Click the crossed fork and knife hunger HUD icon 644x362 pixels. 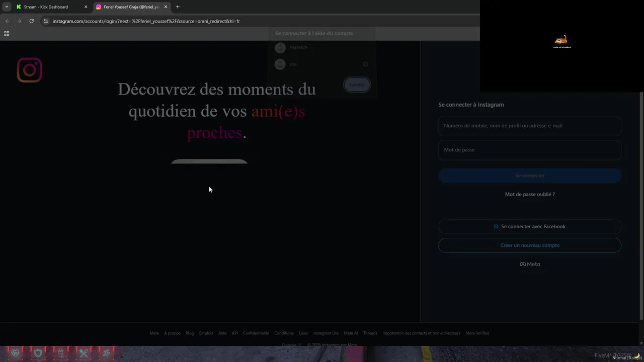[x=84, y=353]
